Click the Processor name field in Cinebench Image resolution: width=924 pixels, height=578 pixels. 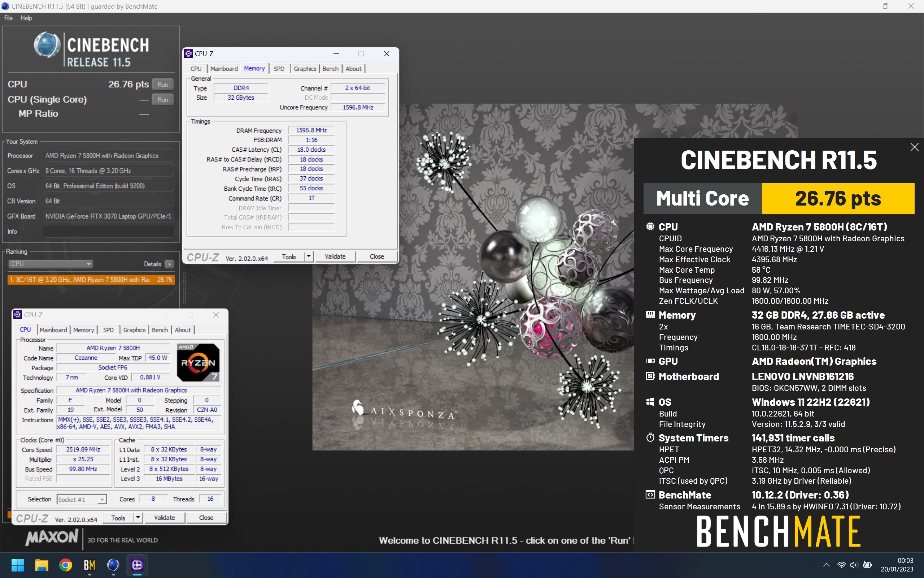(108, 156)
